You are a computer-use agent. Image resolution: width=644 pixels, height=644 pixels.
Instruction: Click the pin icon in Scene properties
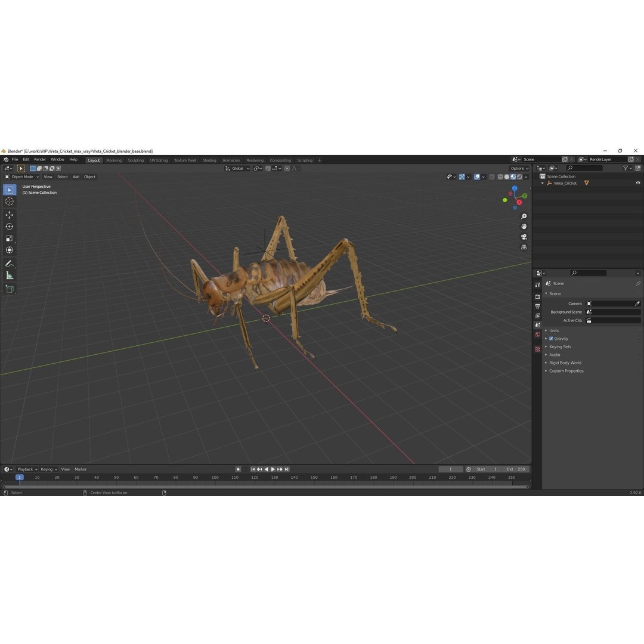tap(638, 283)
